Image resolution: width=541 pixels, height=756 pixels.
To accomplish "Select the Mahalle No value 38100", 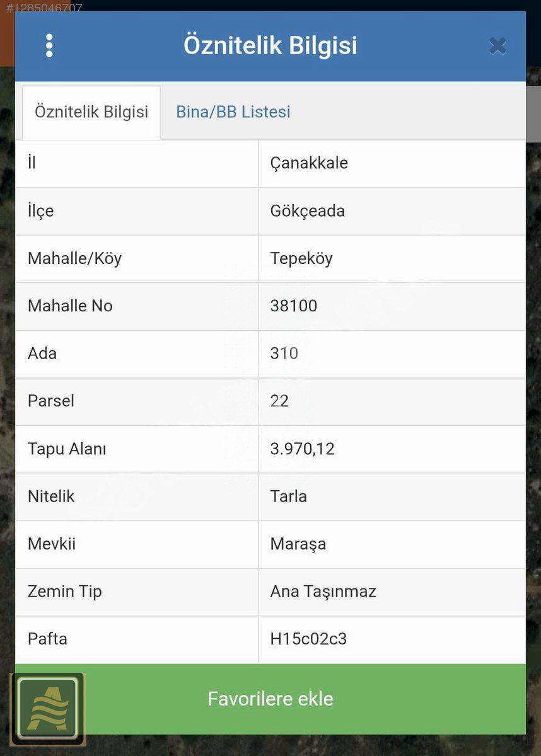I will [294, 306].
